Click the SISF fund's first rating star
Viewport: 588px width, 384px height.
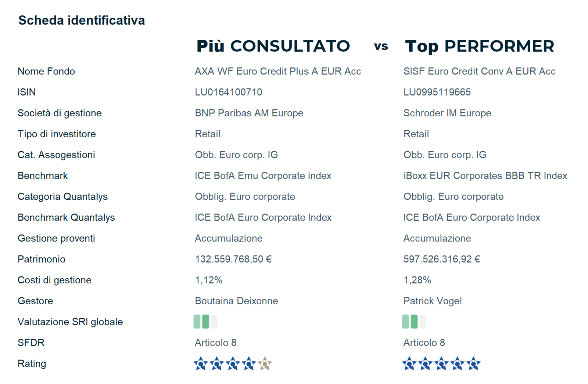pos(409,363)
